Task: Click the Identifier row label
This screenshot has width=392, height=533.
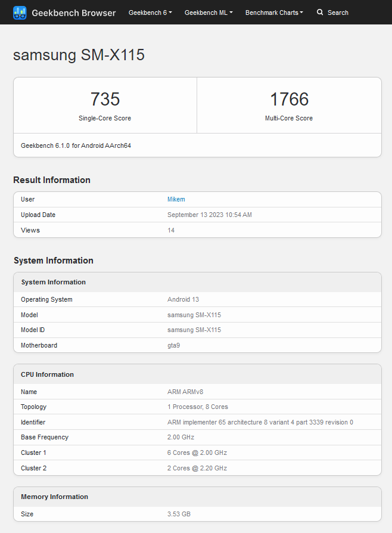Action: coord(33,422)
